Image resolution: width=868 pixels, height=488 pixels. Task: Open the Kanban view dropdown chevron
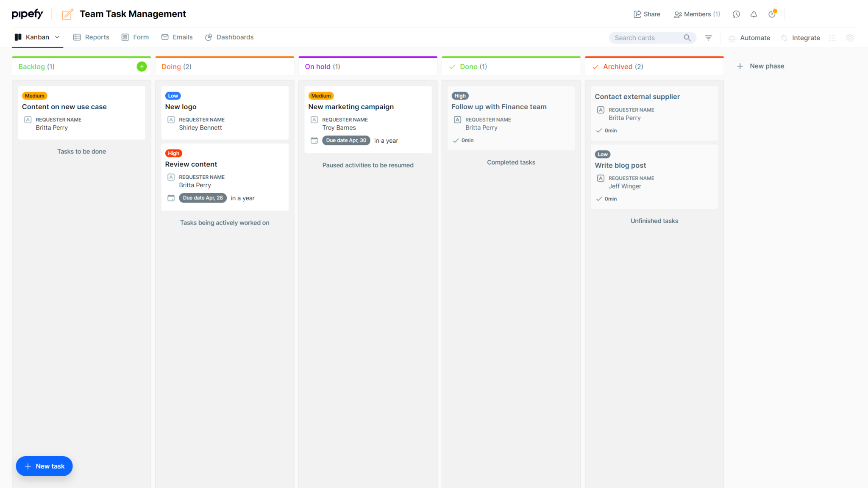pos(57,37)
